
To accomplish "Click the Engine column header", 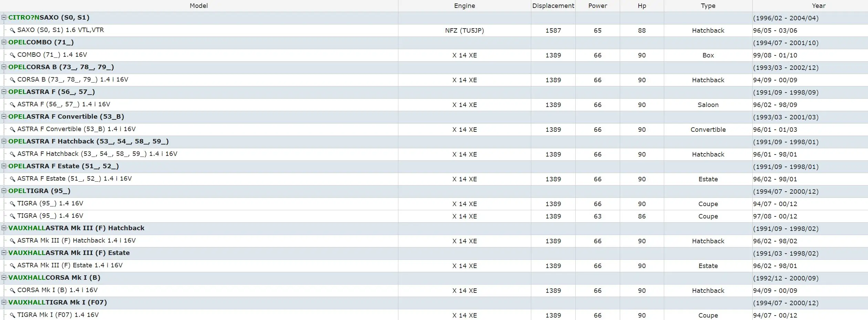I will 464,6.
